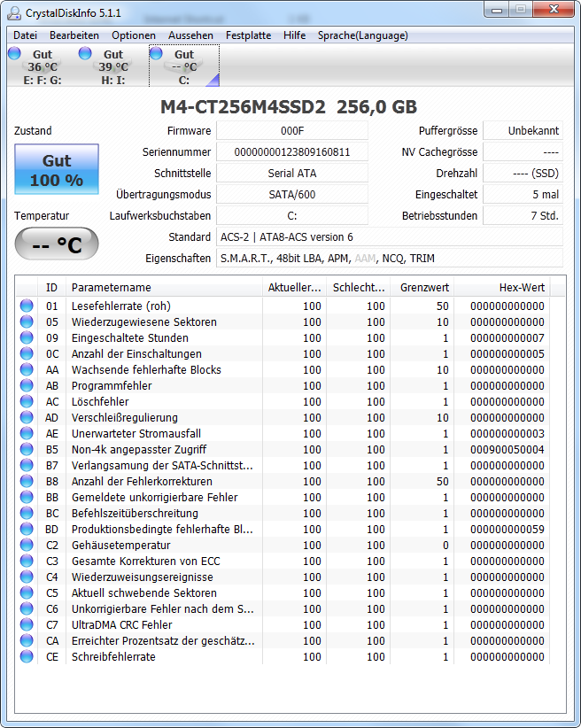The height and width of the screenshot is (728, 581).
Task: Click blue status icon for Wachsende fehlerhafte Blocks
Action: (x=27, y=369)
